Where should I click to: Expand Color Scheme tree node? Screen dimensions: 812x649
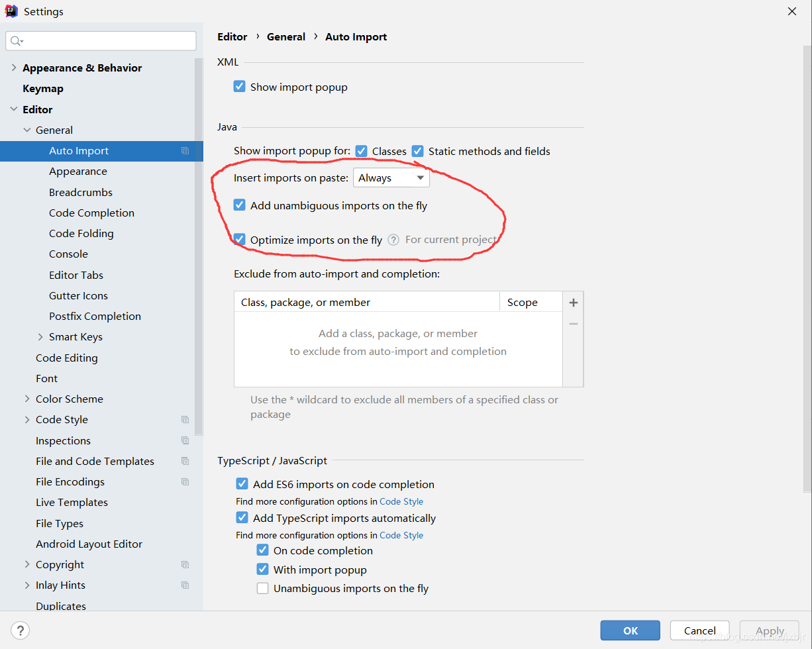[x=27, y=399]
